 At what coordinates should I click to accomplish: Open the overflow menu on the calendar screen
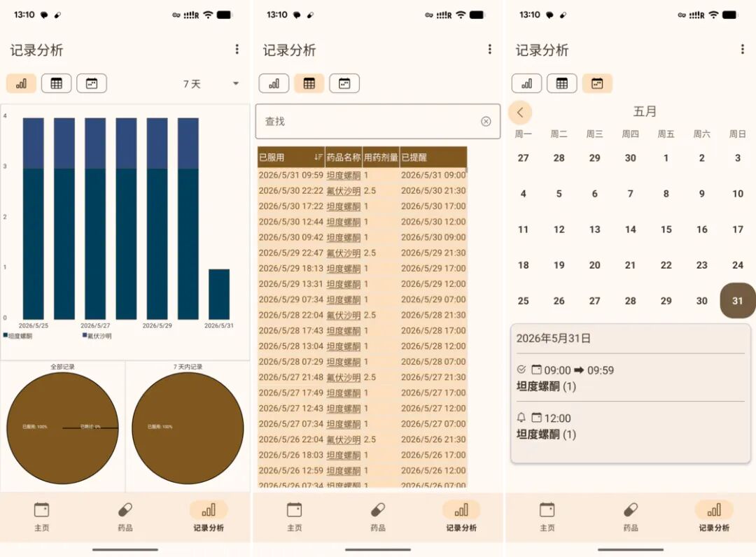pos(742,49)
